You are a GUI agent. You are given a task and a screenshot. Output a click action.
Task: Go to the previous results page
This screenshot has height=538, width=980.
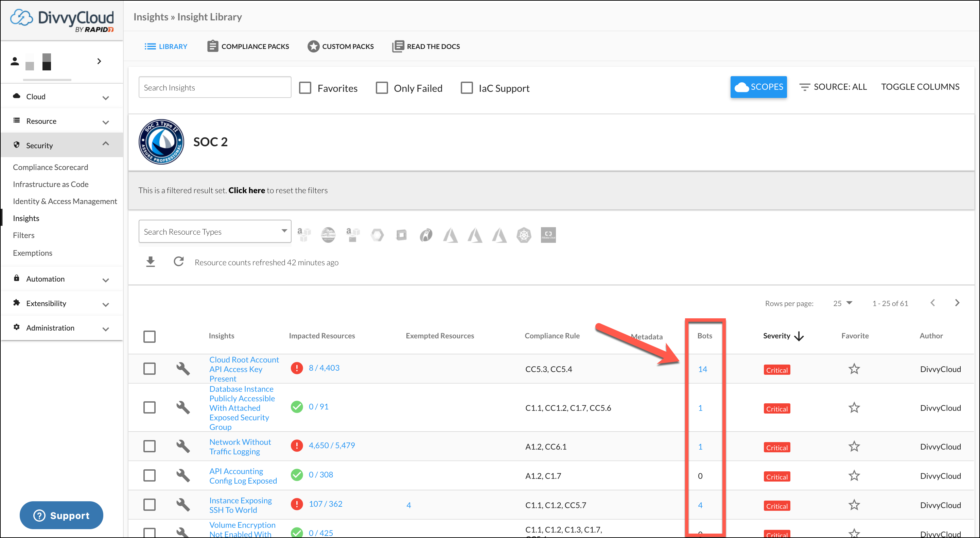932,303
